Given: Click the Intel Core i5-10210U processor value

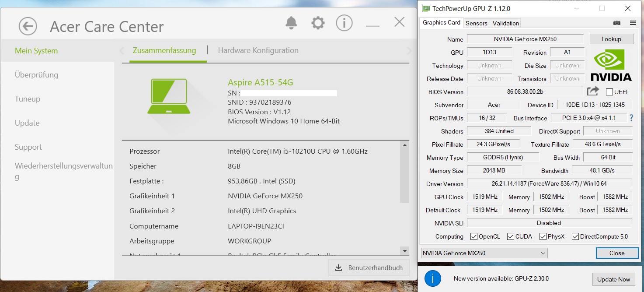Looking at the screenshot, I should (x=298, y=151).
